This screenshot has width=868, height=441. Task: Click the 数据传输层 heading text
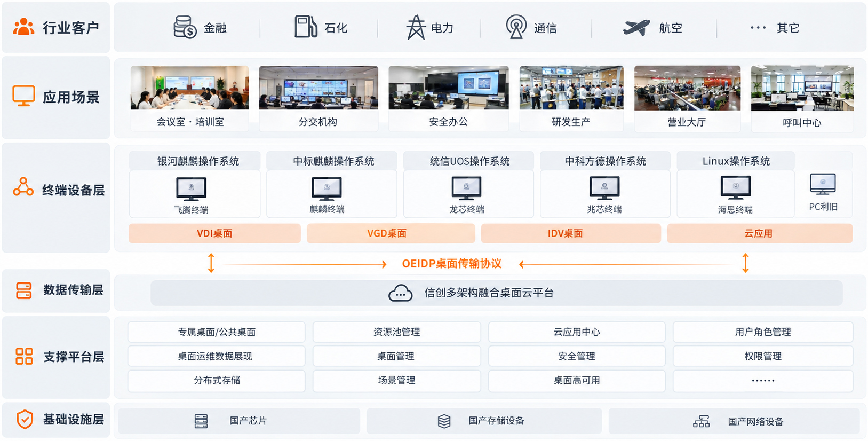click(x=73, y=290)
